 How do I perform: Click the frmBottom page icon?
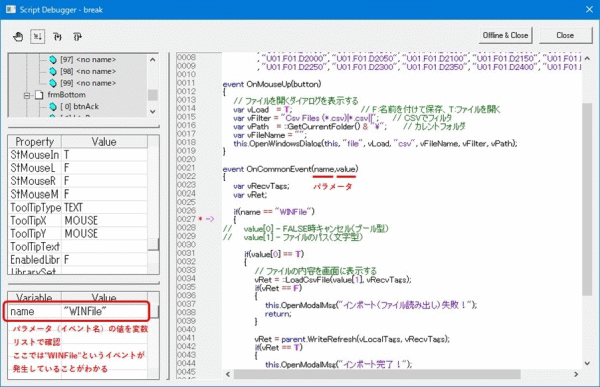(39, 95)
